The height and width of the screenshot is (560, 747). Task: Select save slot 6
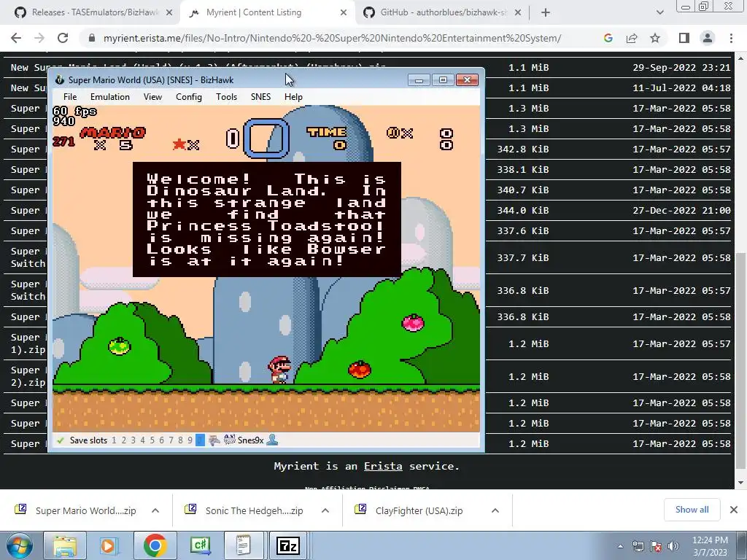point(161,440)
